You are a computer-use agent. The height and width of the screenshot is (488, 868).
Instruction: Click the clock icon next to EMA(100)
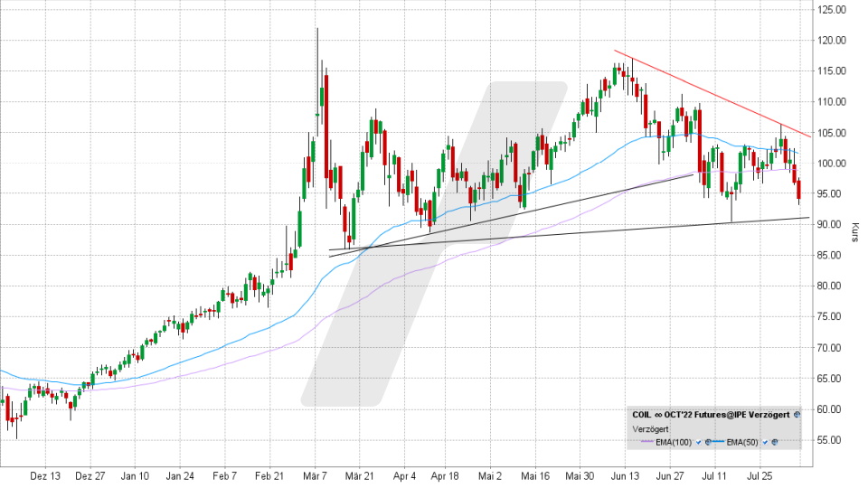pos(708,442)
